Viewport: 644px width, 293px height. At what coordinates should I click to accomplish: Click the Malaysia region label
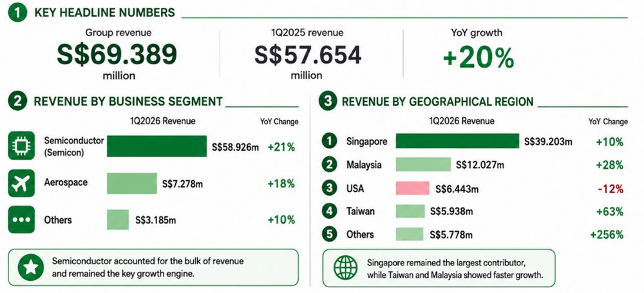(x=364, y=165)
